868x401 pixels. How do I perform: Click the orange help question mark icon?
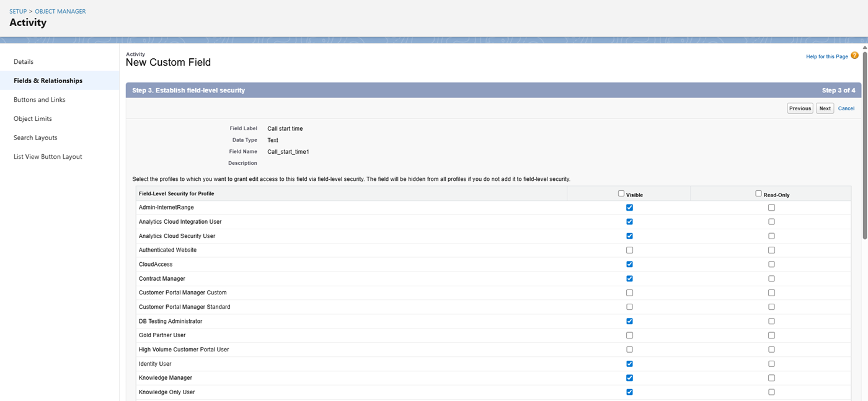855,56
